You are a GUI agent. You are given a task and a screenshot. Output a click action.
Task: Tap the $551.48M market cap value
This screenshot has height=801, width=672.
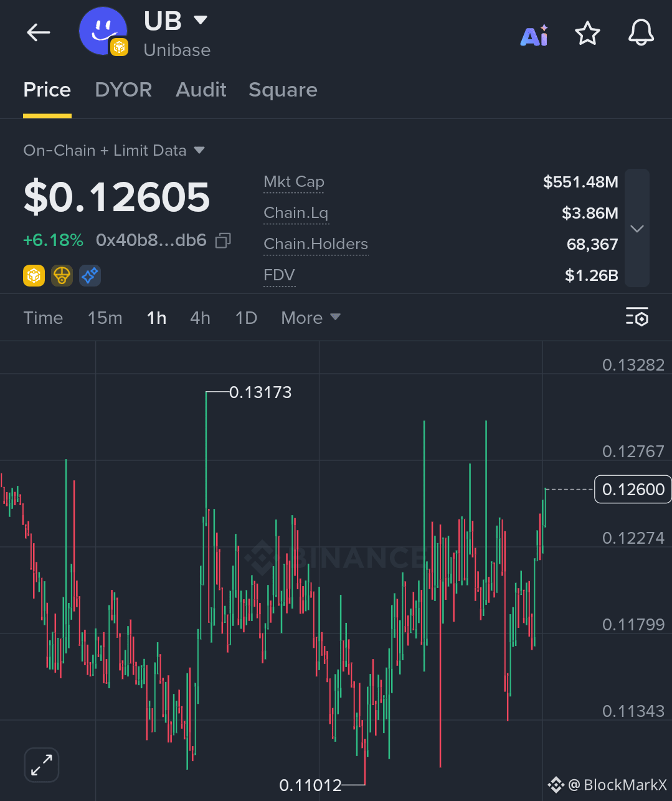click(580, 182)
